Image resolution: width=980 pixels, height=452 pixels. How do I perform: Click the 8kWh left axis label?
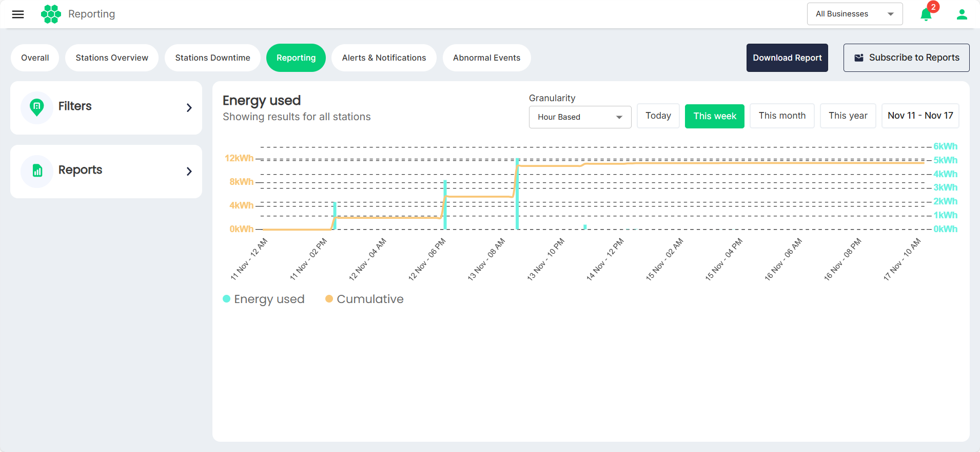(x=241, y=182)
